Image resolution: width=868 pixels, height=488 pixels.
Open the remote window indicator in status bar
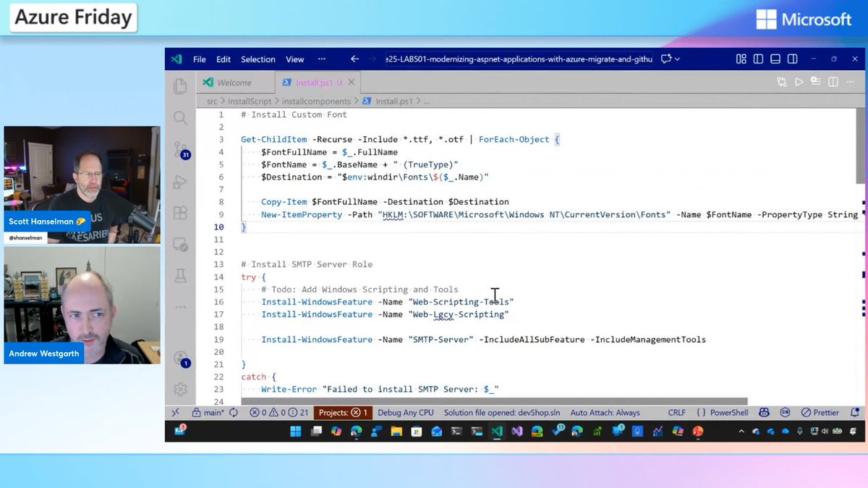176,413
